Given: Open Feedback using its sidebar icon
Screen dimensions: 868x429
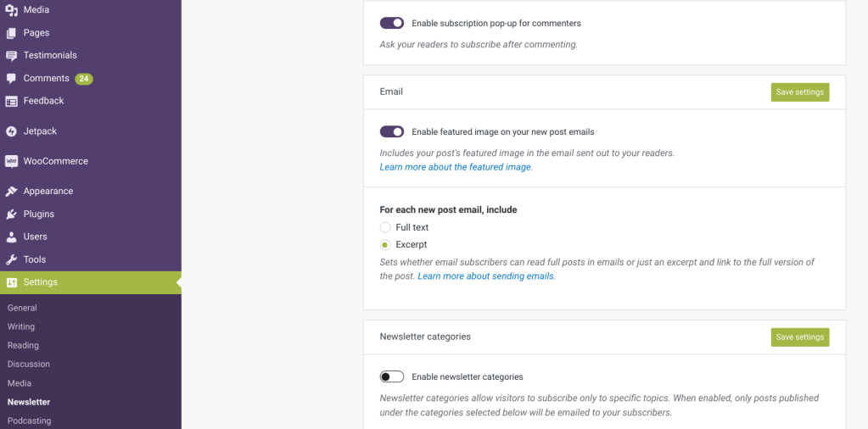Looking at the screenshot, I should click(11, 101).
